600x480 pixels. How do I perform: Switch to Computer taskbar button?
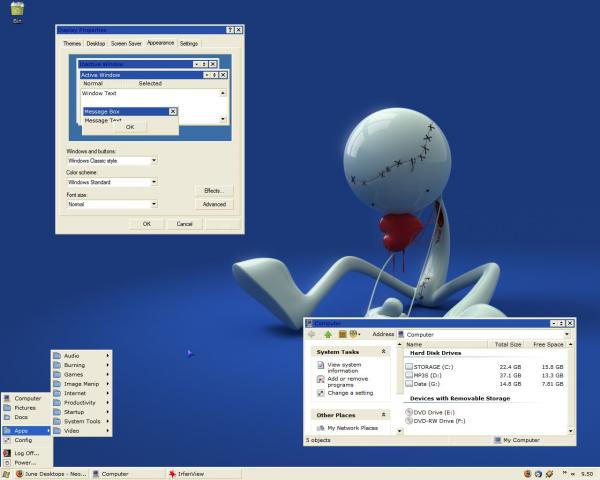pos(128,474)
